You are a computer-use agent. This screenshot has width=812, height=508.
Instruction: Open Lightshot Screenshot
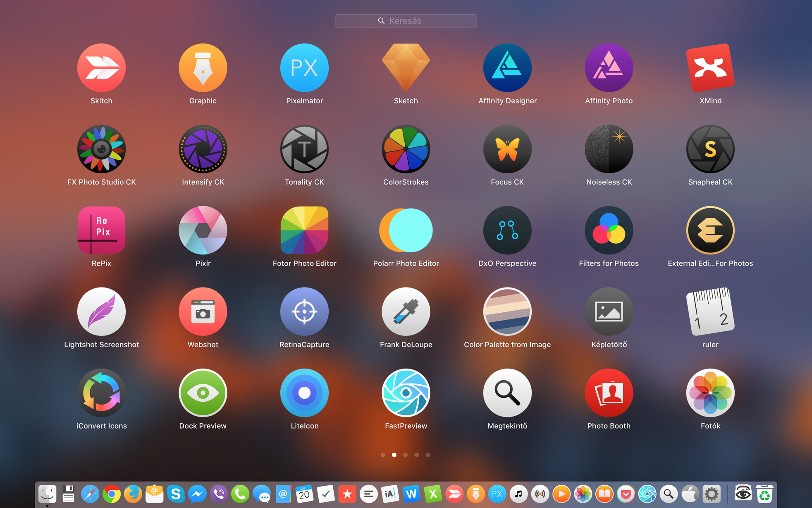click(x=101, y=312)
